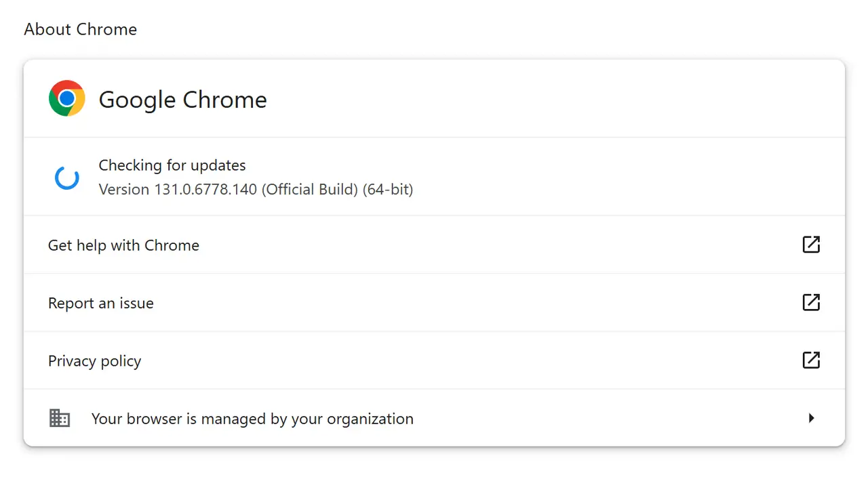Click the spinning update progress indicator
The image size is (868, 477).
(x=66, y=178)
